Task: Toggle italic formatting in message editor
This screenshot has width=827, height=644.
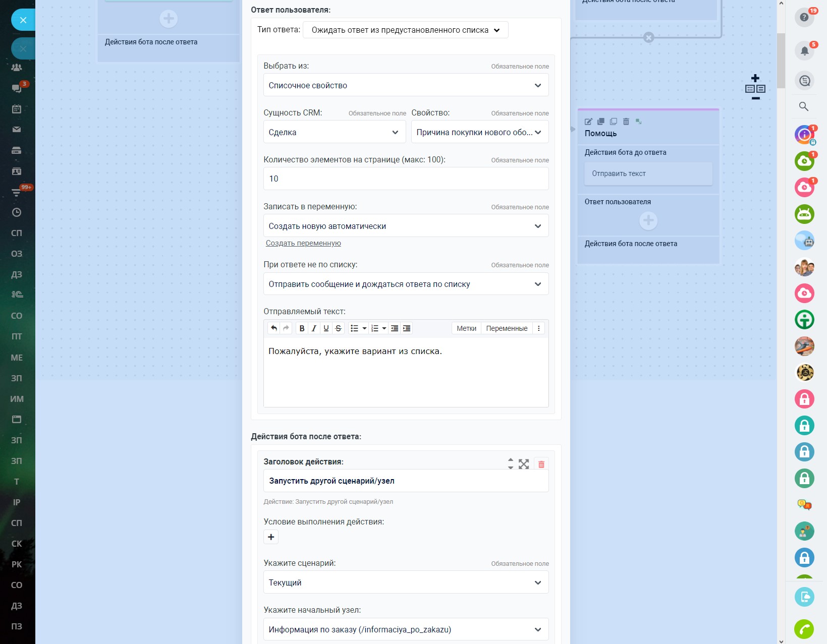Action: coord(314,328)
